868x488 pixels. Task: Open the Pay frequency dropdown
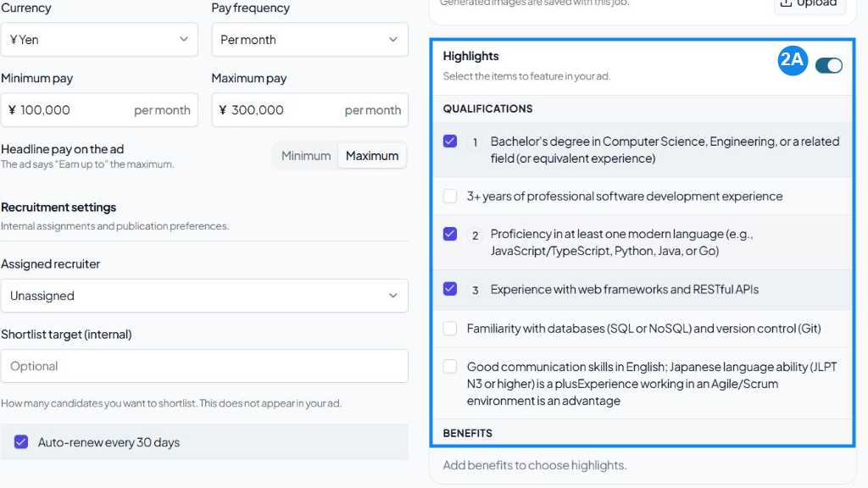(310, 39)
